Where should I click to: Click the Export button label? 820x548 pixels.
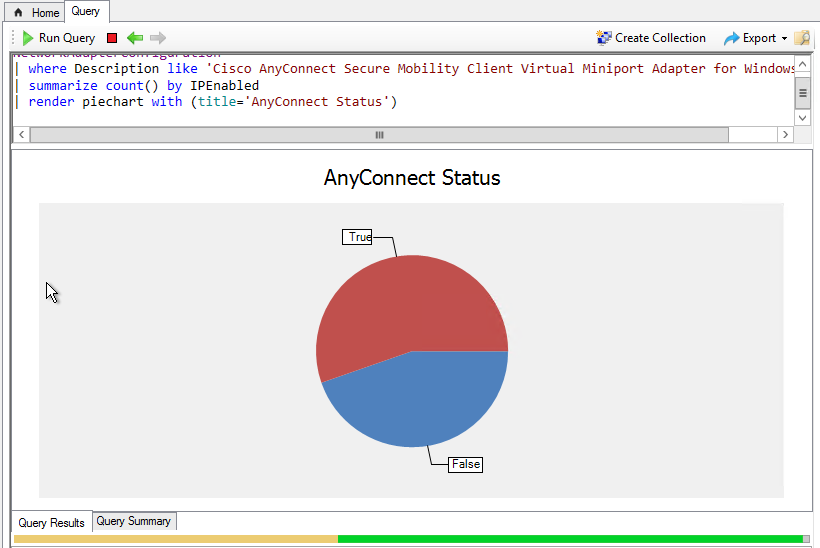pos(759,38)
